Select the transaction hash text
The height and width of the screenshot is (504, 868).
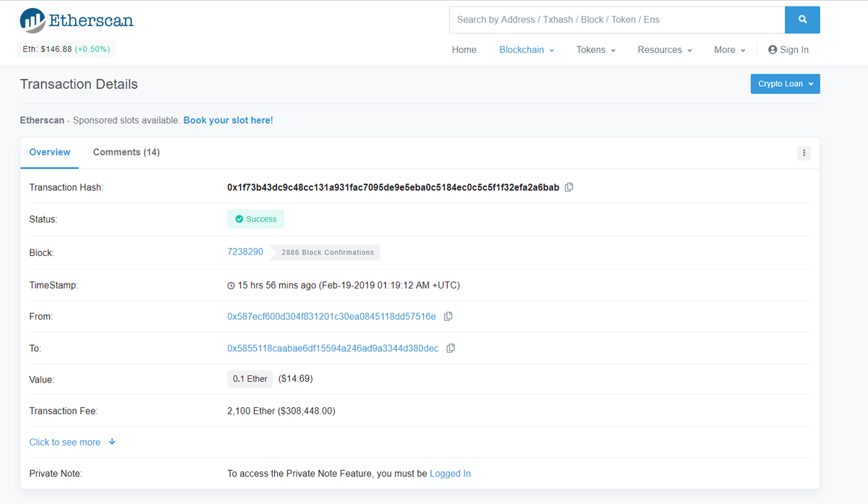[x=393, y=187]
